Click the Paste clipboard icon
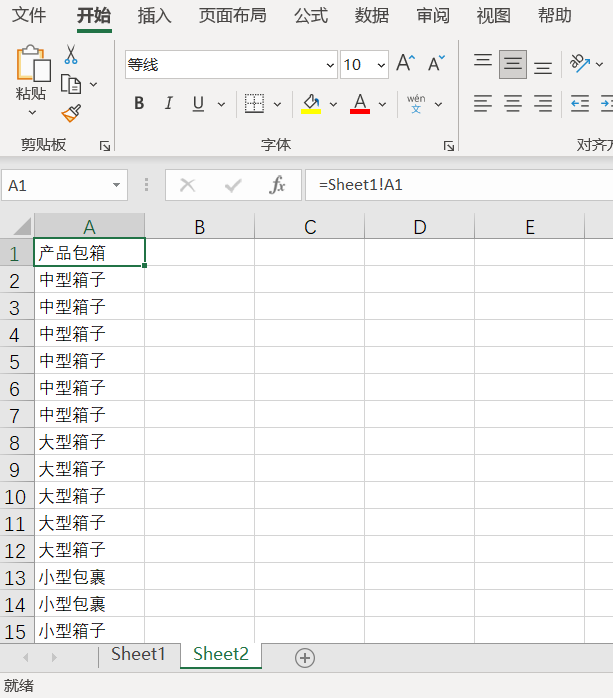Screen dimensions: 613x698 (32, 65)
